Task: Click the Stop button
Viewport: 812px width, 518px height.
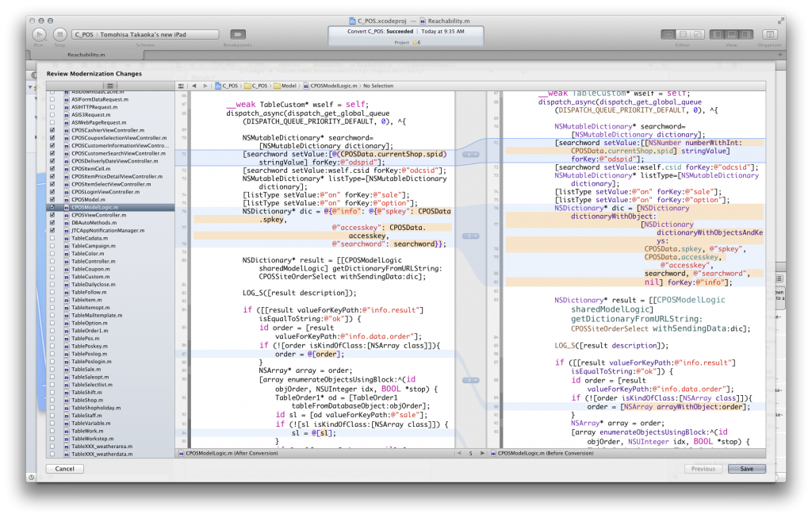Action: click(59, 34)
